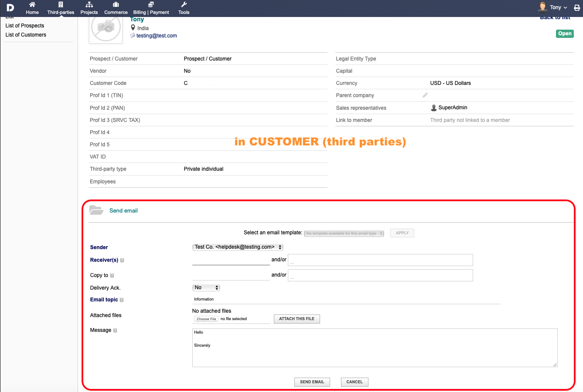Image resolution: width=583 pixels, height=392 pixels.
Task: Click the Dolibarr logo icon
Action: 10,7
